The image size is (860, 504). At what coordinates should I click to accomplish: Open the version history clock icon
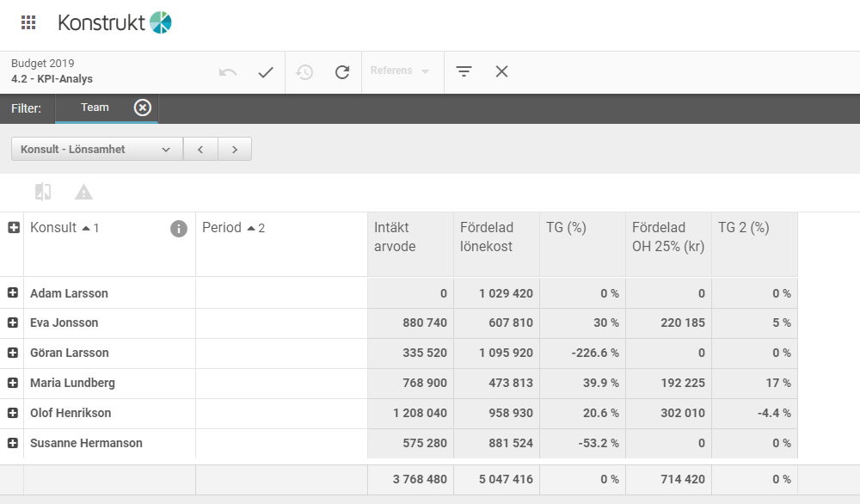click(304, 72)
